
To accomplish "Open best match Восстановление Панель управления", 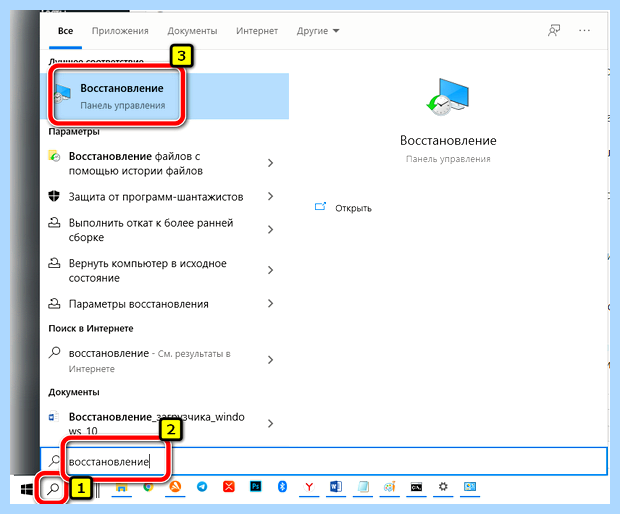I will click(165, 96).
